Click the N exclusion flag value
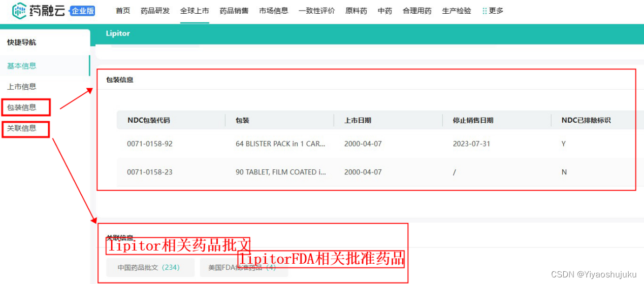 (564, 172)
